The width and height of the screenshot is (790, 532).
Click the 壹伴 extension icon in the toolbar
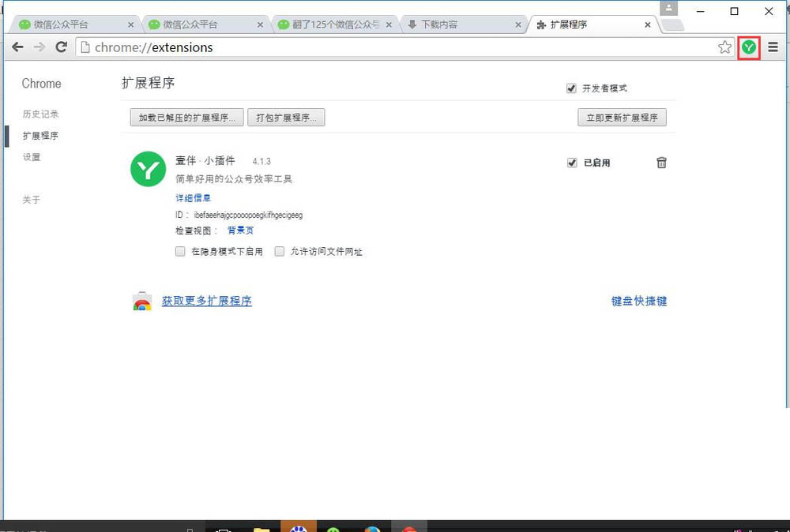[749, 47]
